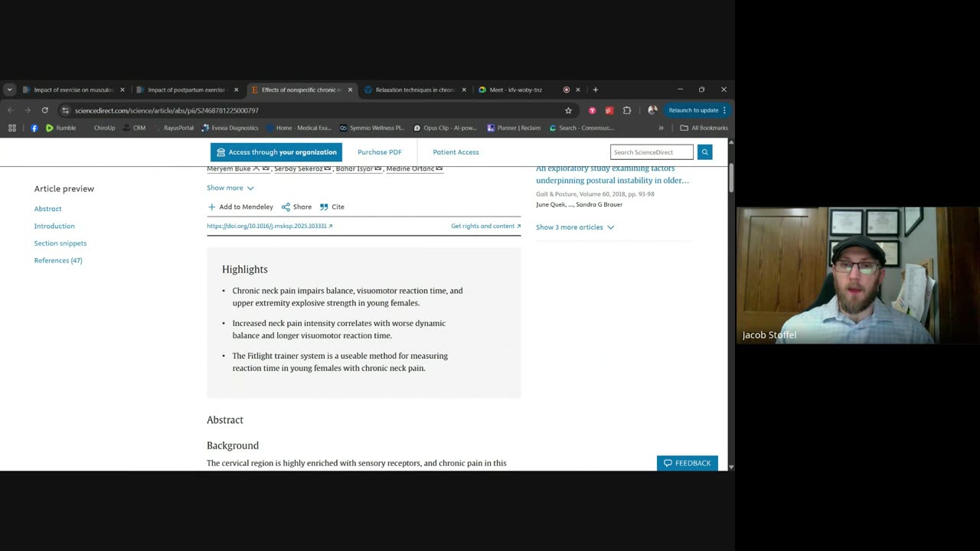Screen dimensions: 980x551
Task: Click the Purchase PDF link
Action: point(380,152)
